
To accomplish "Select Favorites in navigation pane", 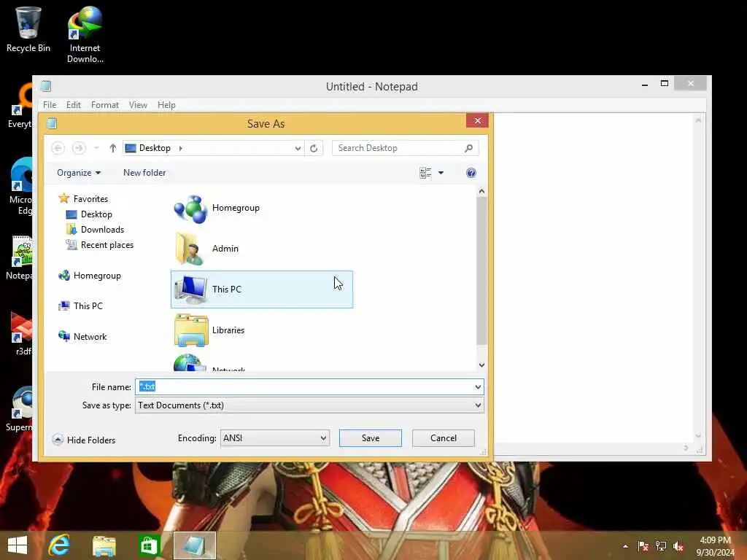I will tap(84, 199).
